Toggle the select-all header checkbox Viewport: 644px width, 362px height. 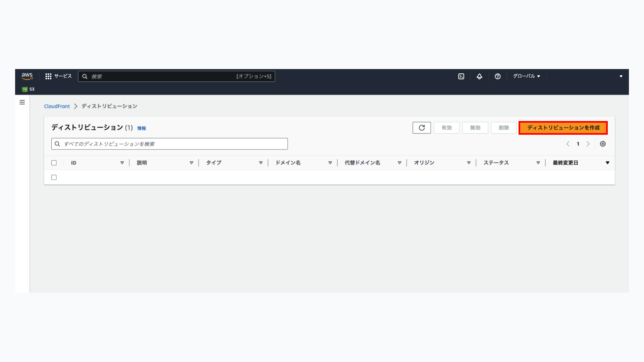tap(54, 163)
